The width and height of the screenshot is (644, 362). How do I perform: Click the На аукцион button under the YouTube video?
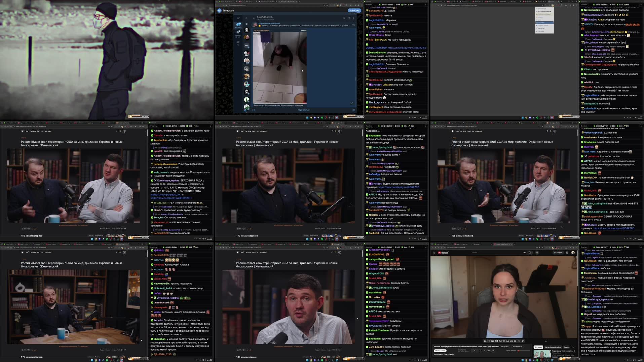click(x=505, y=347)
